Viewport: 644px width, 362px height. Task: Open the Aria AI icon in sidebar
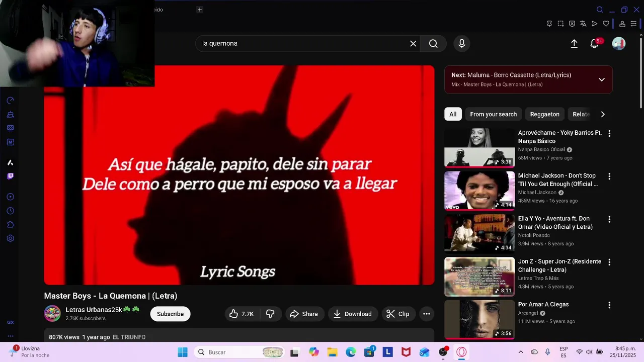point(10,162)
